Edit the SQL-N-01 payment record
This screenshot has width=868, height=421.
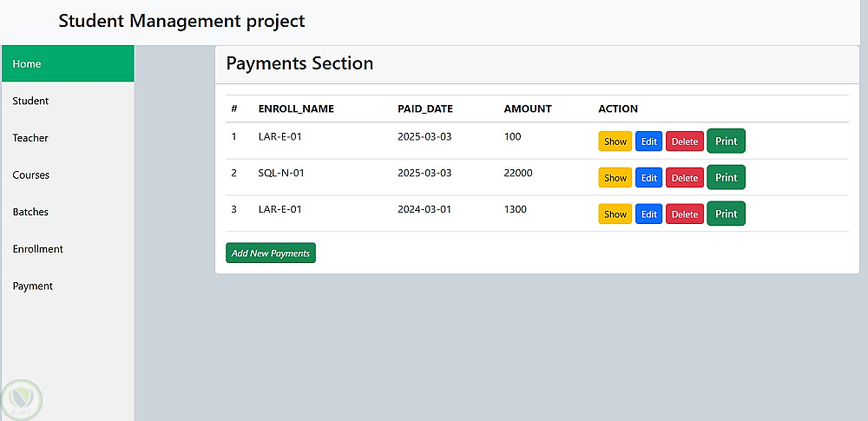pos(648,178)
